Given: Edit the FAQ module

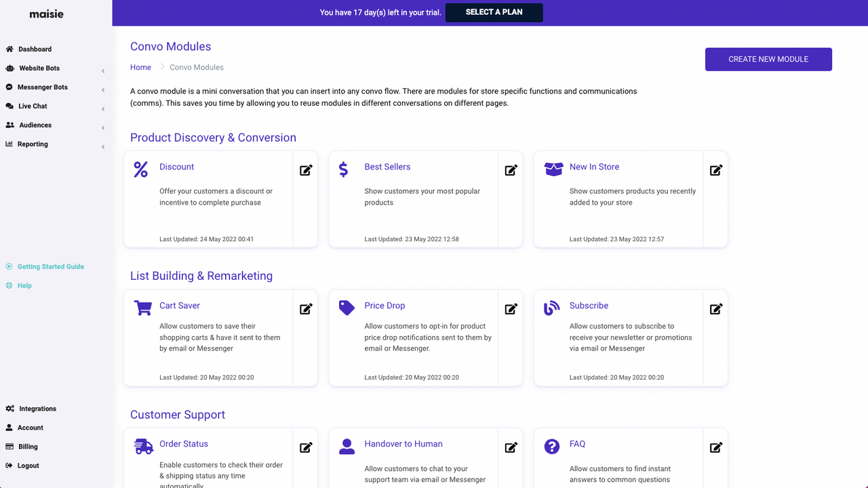Looking at the screenshot, I should pyautogui.click(x=715, y=447).
